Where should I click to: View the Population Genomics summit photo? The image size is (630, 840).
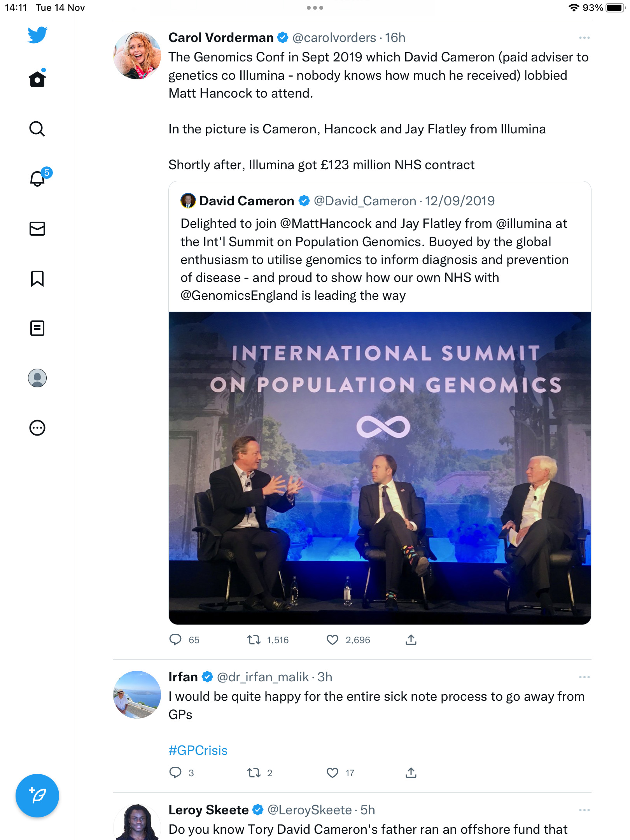tap(380, 468)
